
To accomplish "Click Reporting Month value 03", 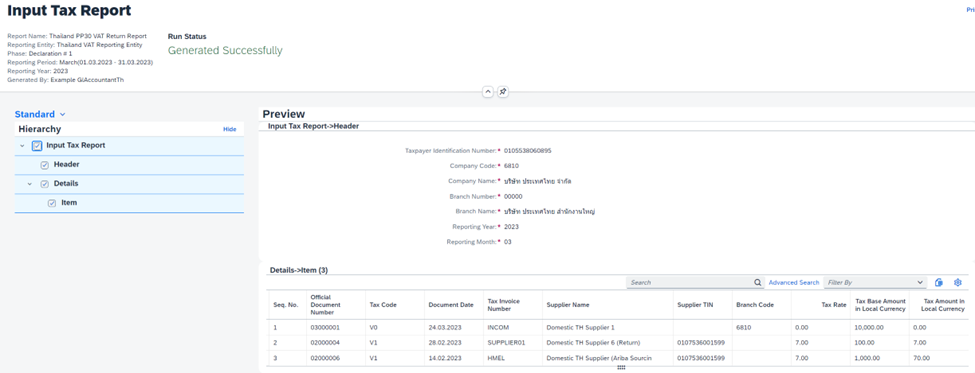I will [x=507, y=242].
